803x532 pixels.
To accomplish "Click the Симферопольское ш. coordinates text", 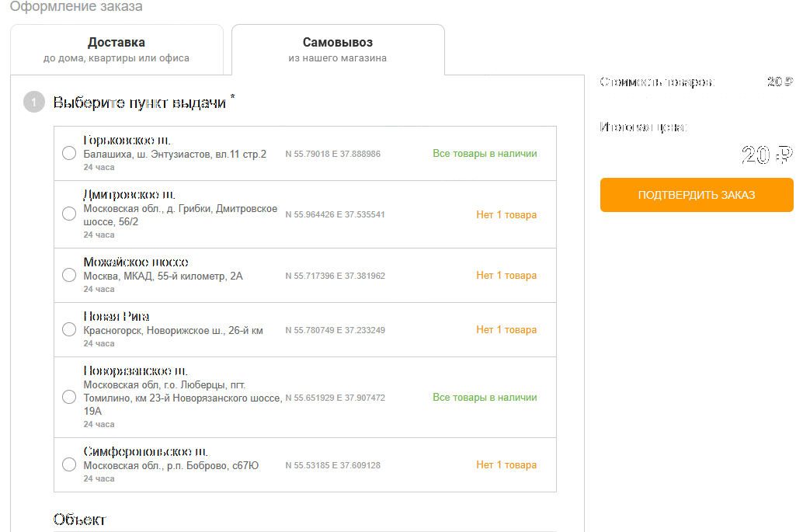I will (x=332, y=466).
